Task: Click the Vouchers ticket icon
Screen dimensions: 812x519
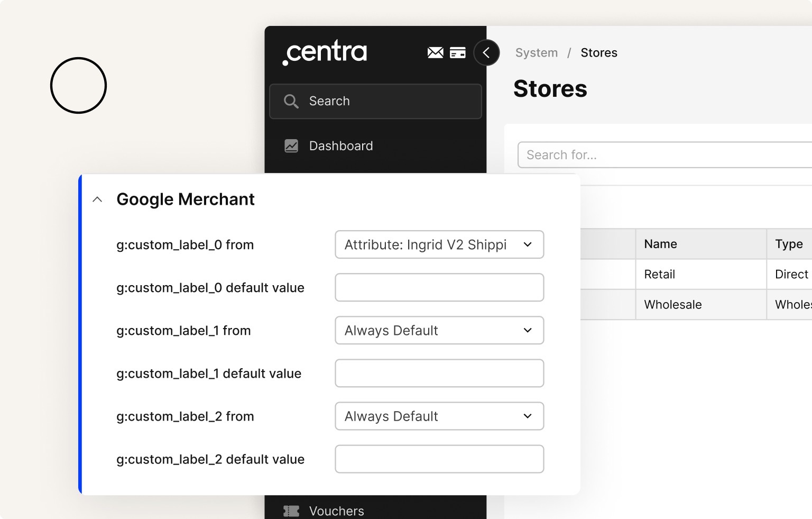Action: 291,511
